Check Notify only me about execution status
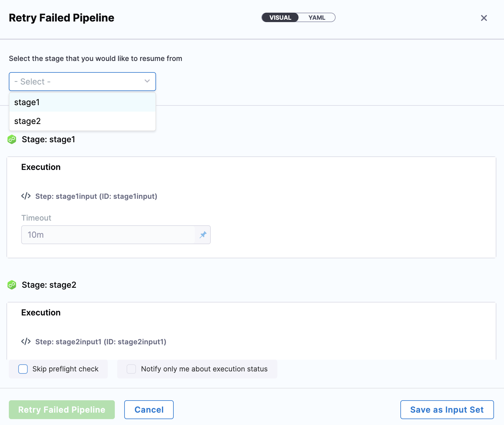The image size is (504, 425). click(131, 369)
